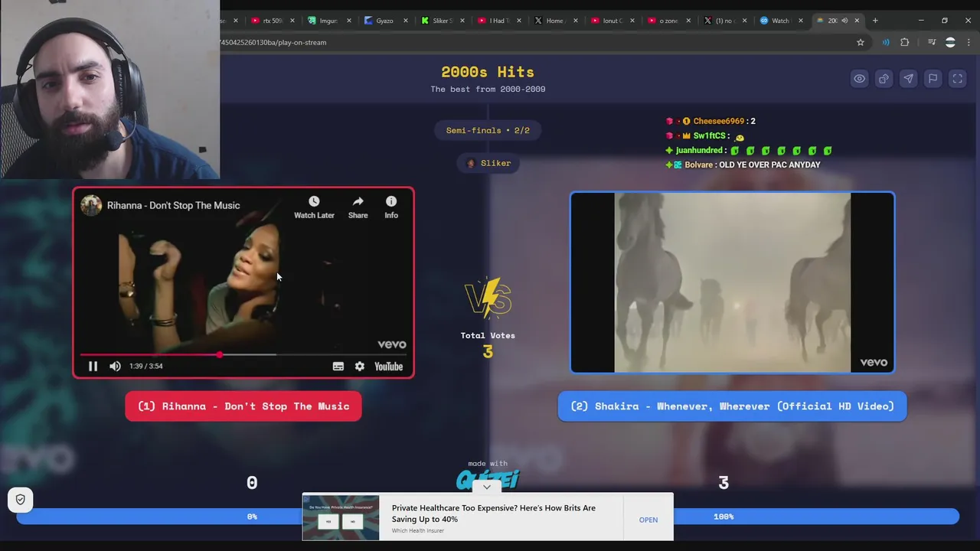
Task: Close the Imgur tab
Action: coord(348,21)
